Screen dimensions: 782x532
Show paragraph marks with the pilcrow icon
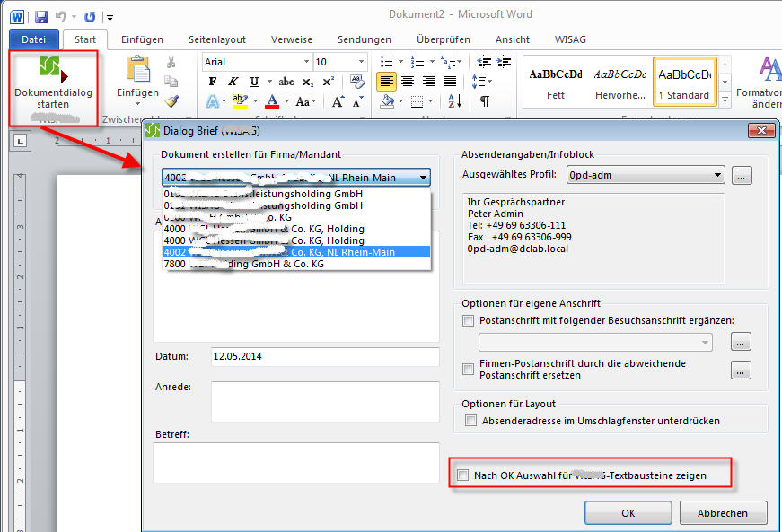coord(485,101)
